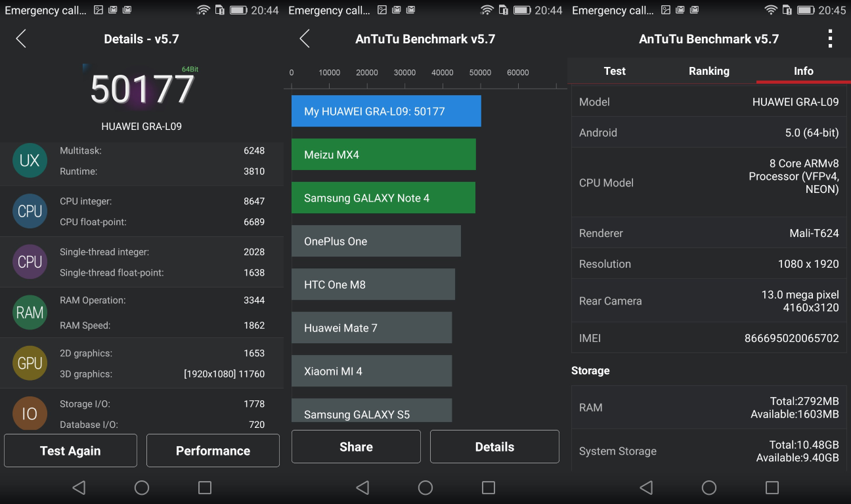Tap the Android back button on left screen
The image size is (851, 504).
point(79,488)
